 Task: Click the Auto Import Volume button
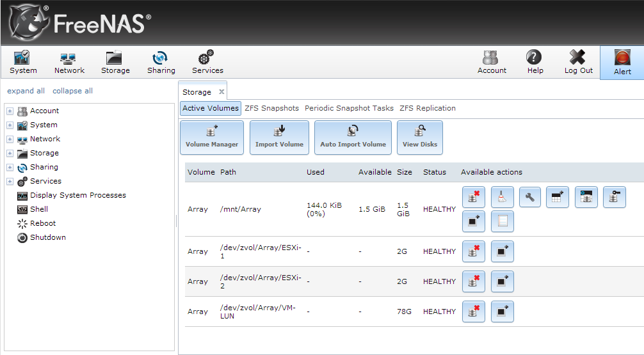tap(353, 138)
